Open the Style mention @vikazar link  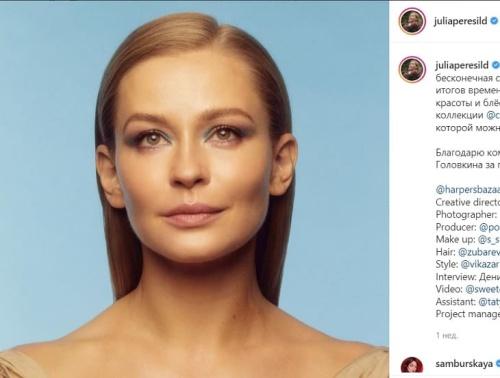tap(480, 265)
